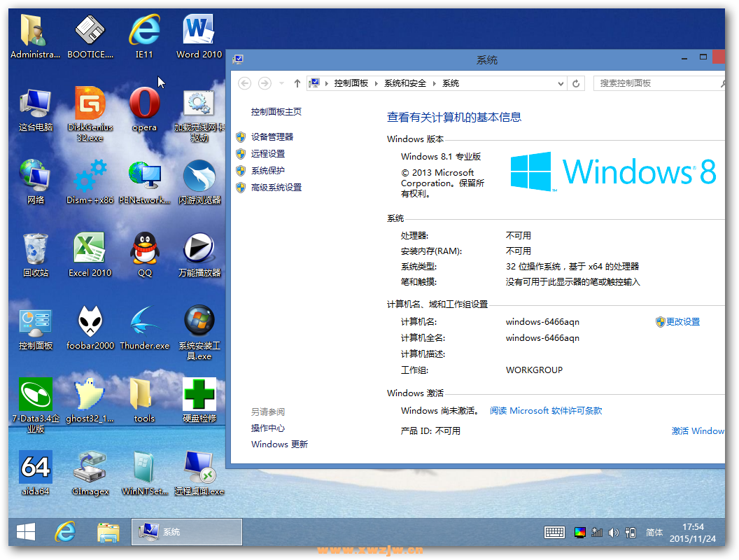
Task: Expand the arrow after 控制面板 breadcrumb
Action: click(376, 83)
